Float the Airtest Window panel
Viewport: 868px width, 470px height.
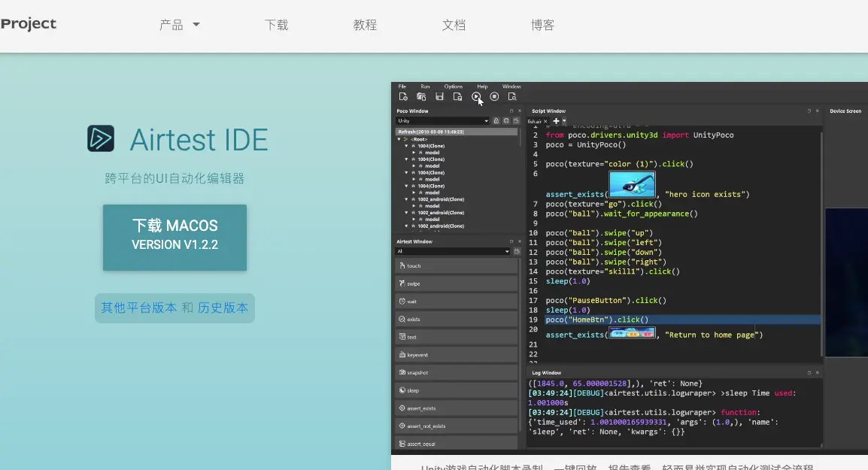pos(511,241)
